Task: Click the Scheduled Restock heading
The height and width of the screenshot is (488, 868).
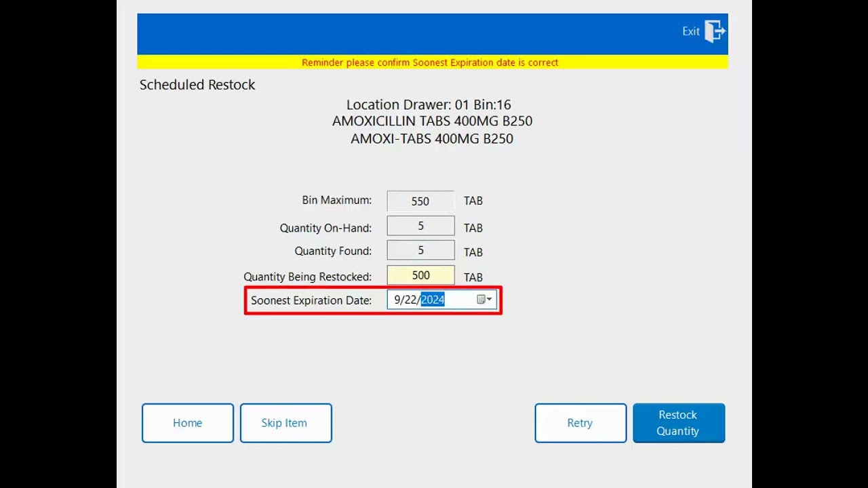Action: [197, 85]
